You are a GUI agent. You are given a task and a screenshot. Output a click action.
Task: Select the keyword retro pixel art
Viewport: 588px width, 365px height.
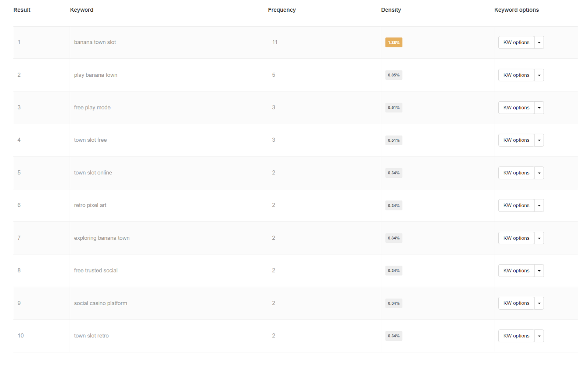pyautogui.click(x=90, y=205)
